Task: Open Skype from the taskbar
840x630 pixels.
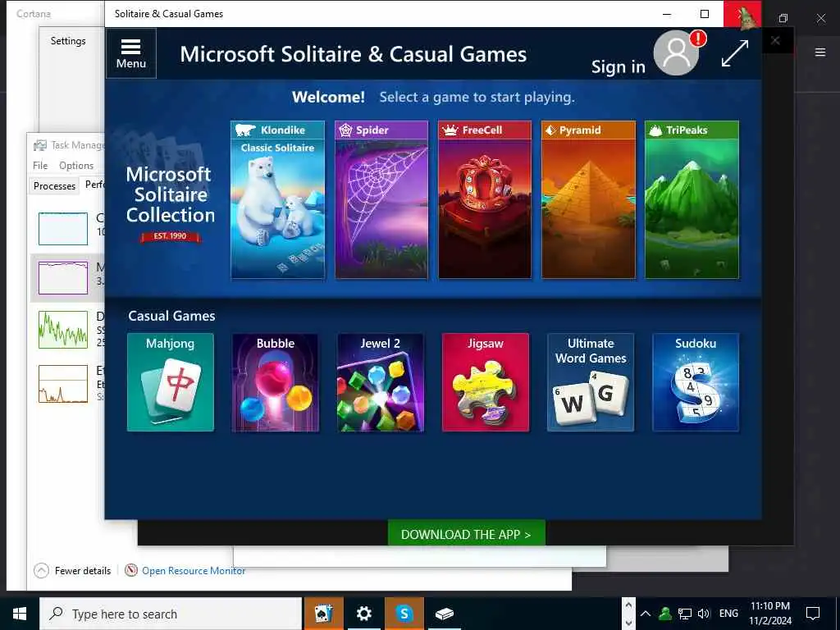Action: click(x=404, y=614)
